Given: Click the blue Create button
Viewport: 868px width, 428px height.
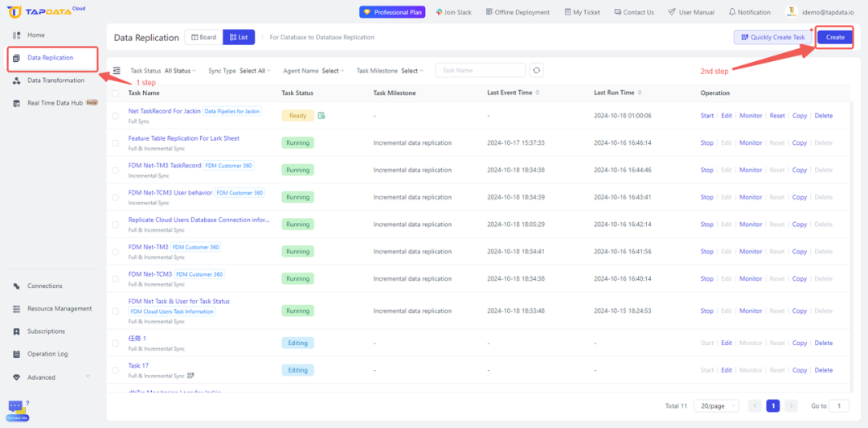Looking at the screenshot, I should 835,37.
